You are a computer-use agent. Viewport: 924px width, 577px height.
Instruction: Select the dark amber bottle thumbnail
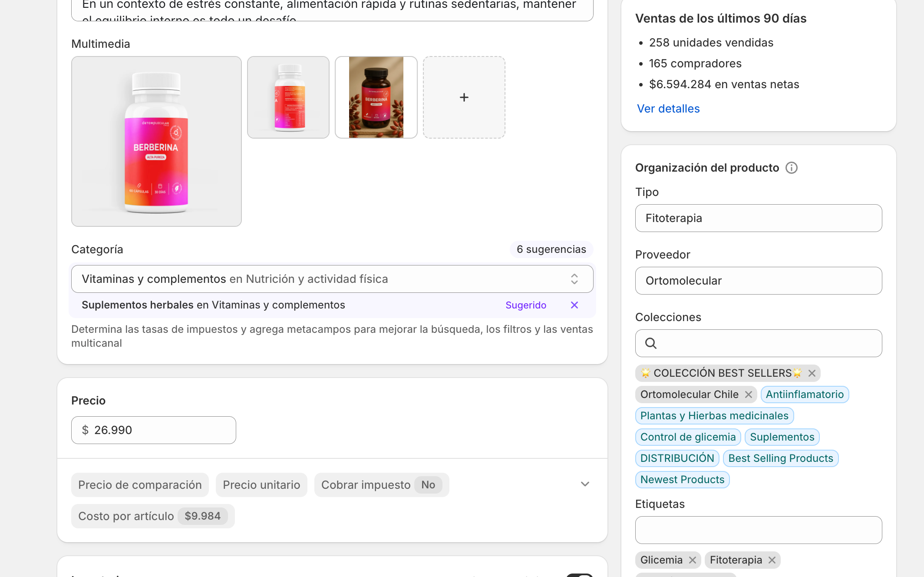click(376, 97)
